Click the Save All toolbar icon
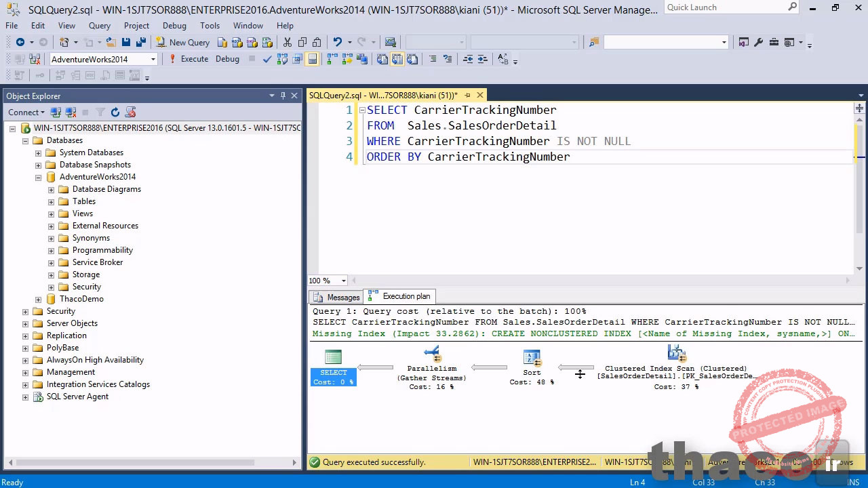868x488 pixels. (x=140, y=43)
